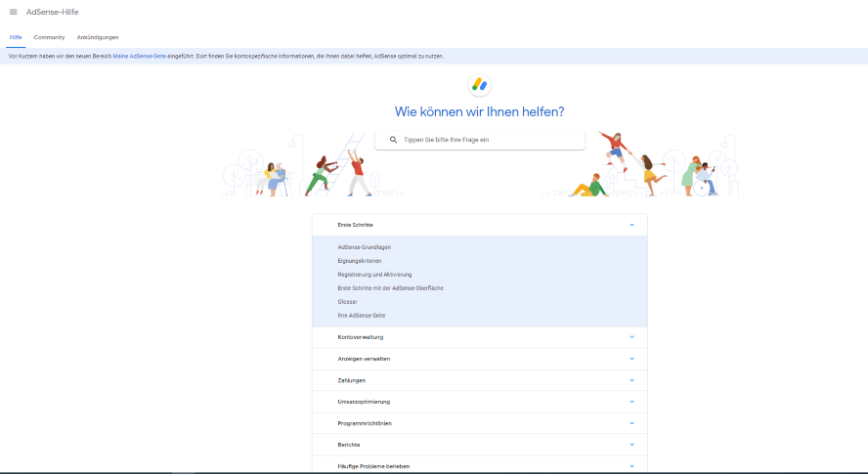This screenshot has width=868, height=474.
Task: Open Ihre AdSense-Seite link
Action: [x=362, y=316]
